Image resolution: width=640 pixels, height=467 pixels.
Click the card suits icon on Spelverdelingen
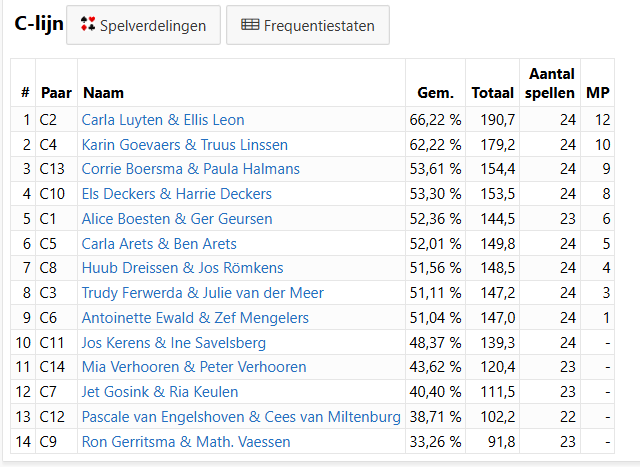point(88,24)
